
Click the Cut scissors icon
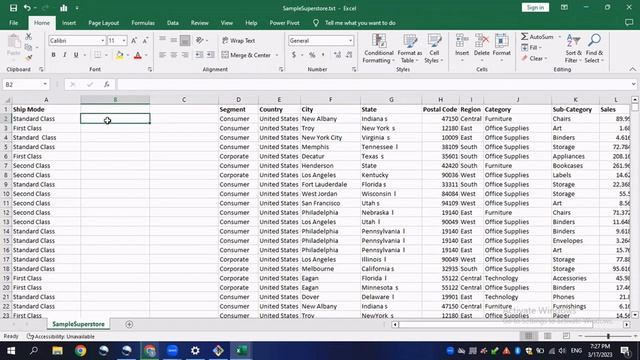coord(29,37)
